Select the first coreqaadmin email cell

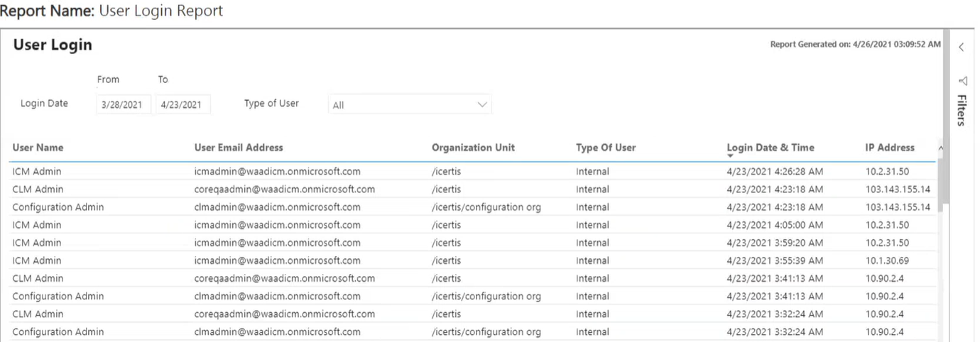pyautogui.click(x=284, y=189)
